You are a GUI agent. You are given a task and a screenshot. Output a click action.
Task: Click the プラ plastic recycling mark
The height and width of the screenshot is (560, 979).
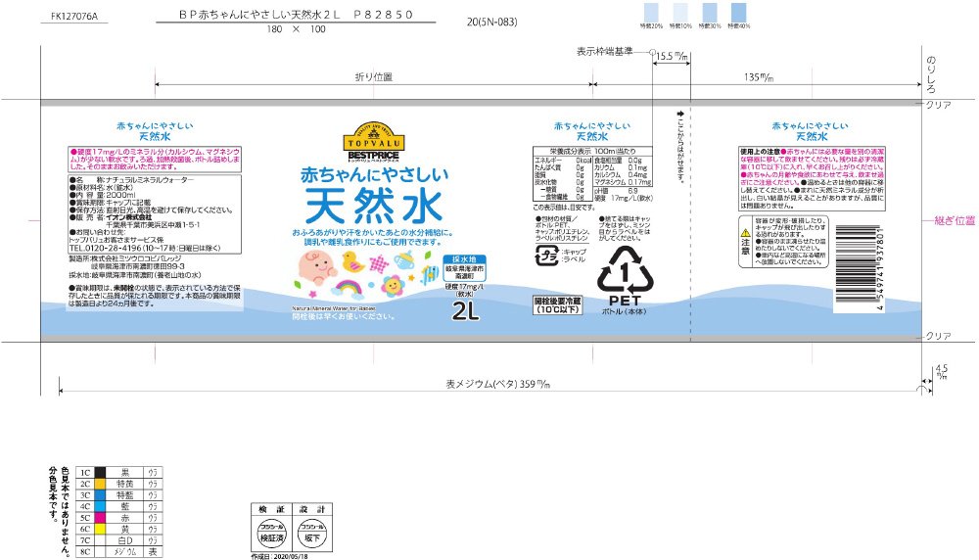click(x=547, y=256)
